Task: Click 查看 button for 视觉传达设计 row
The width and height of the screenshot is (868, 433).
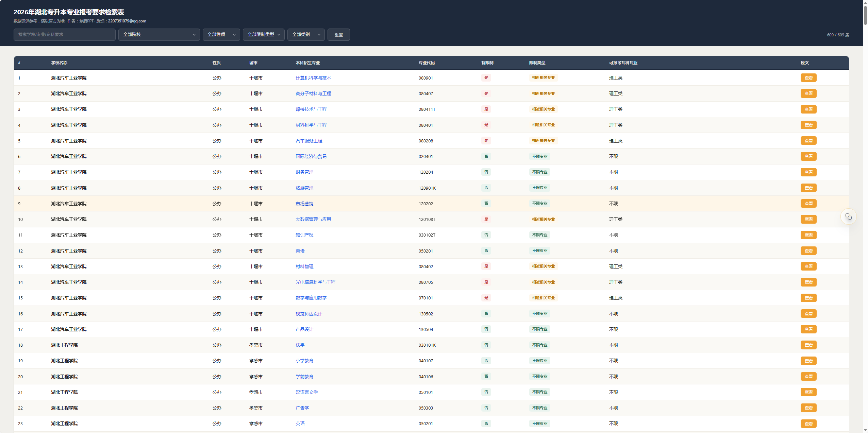Action: (808, 314)
